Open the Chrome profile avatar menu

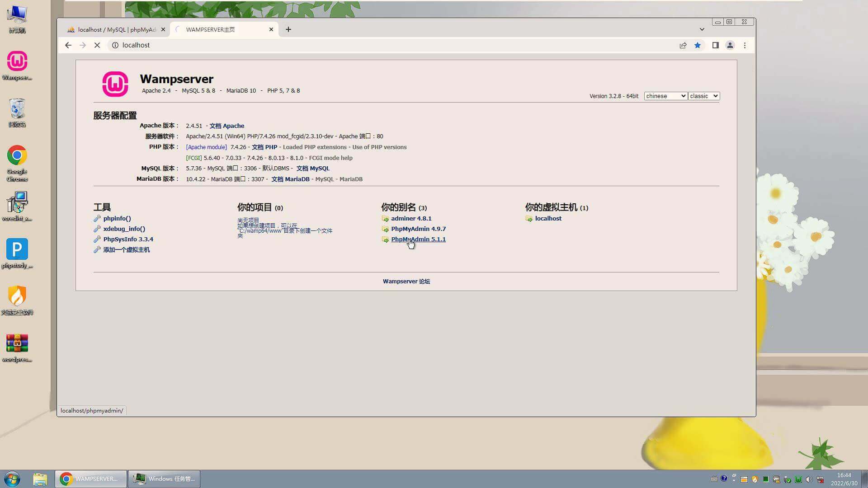pyautogui.click(x=730, y=45)
